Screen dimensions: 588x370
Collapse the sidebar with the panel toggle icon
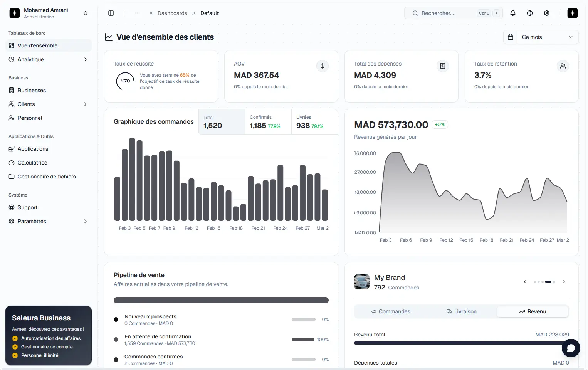coord(111,13)
